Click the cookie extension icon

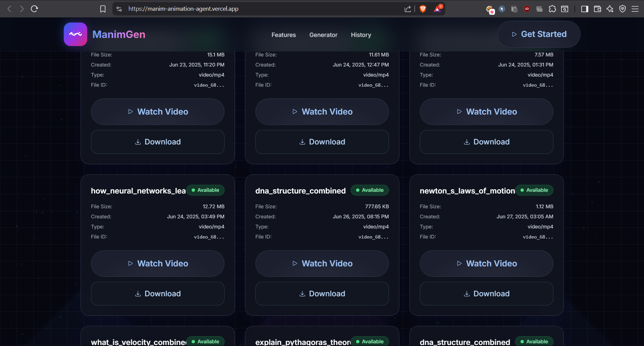point(490,9)
